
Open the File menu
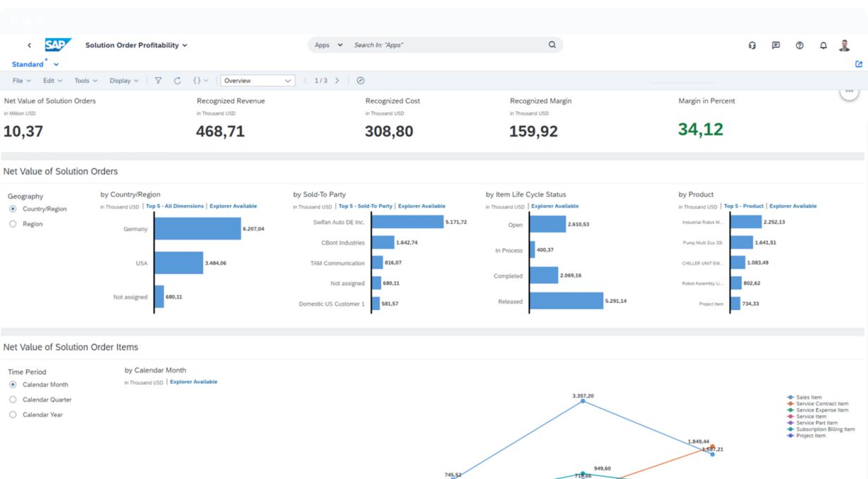[22, 81]
